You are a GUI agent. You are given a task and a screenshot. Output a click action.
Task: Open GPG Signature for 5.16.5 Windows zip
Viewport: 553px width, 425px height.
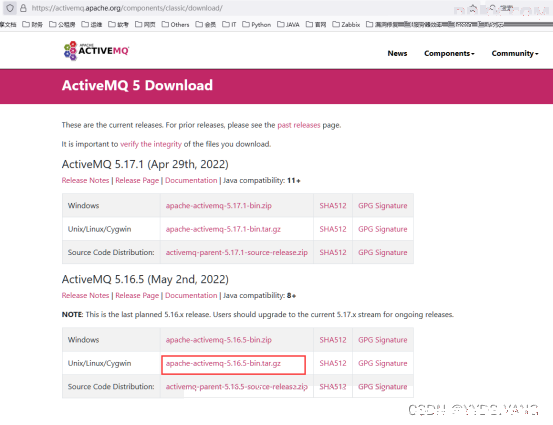point(383,340)
